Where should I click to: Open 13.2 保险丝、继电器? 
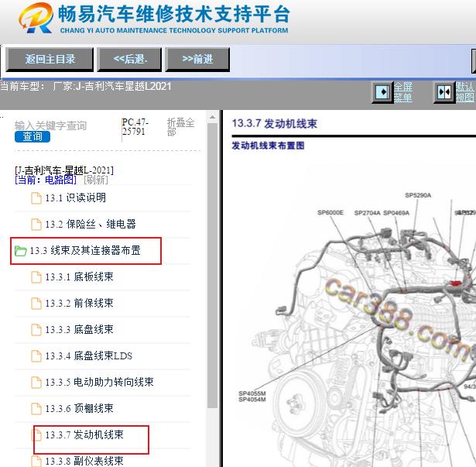pos(91,225)
